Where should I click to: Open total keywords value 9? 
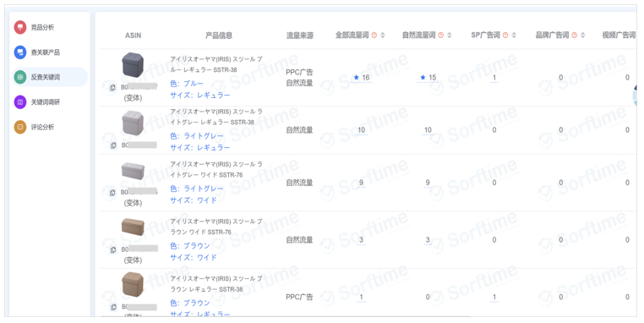[x=361, y=183]
